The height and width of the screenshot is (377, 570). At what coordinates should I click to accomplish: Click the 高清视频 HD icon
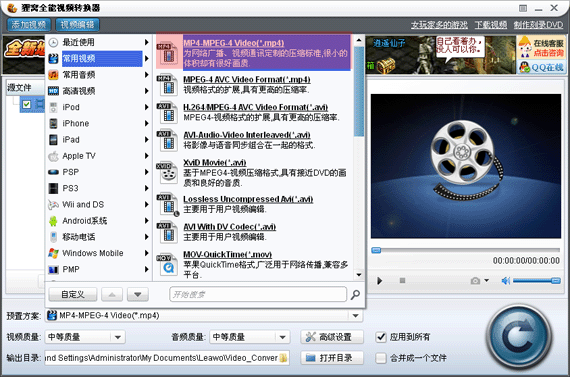pyautogui.click(x=53, y=91)
